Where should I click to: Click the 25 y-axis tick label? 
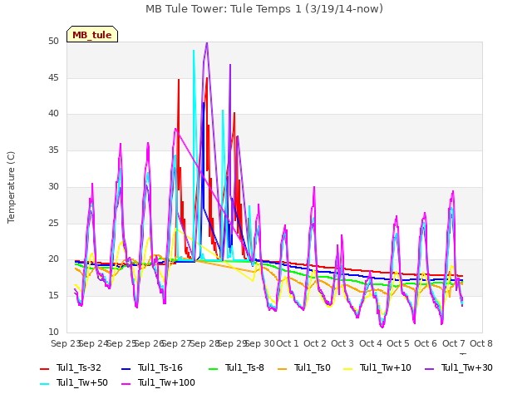tap(53, 223)
